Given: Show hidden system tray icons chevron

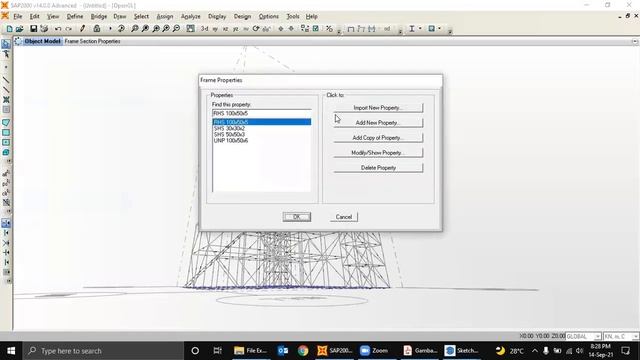Looking at the screenshot, I should [535, 351].
